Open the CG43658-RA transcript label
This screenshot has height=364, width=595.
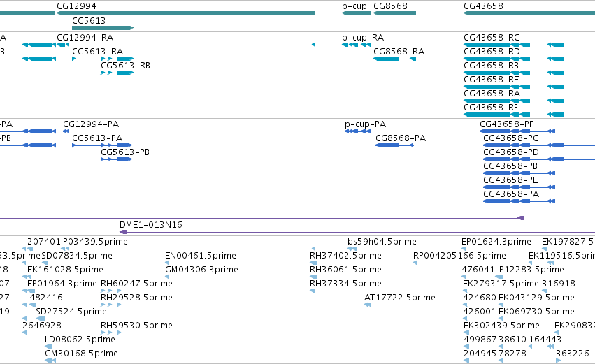coord(492,94)
